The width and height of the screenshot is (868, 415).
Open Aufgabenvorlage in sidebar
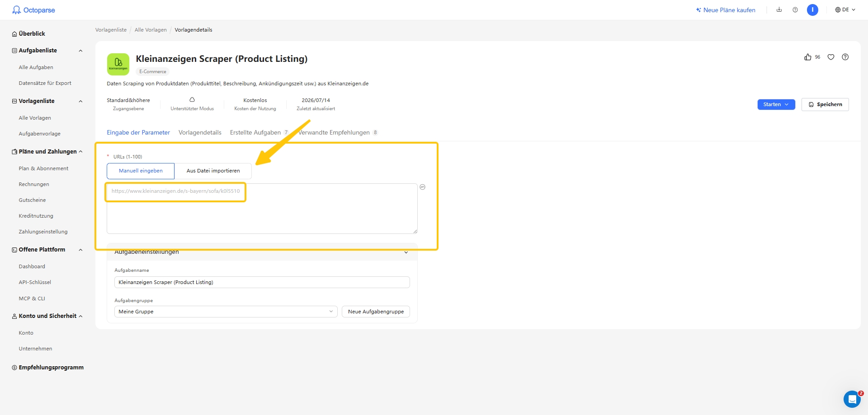coord(40,134)
